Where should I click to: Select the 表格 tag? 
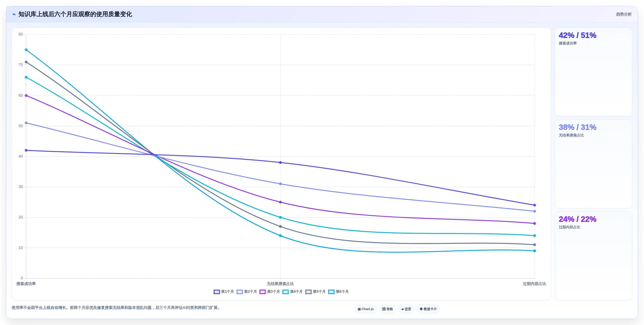click(388, 309)
